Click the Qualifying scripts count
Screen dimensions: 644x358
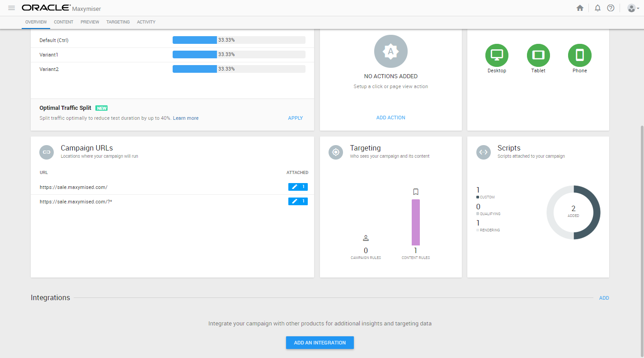click(x=479, y=207)
